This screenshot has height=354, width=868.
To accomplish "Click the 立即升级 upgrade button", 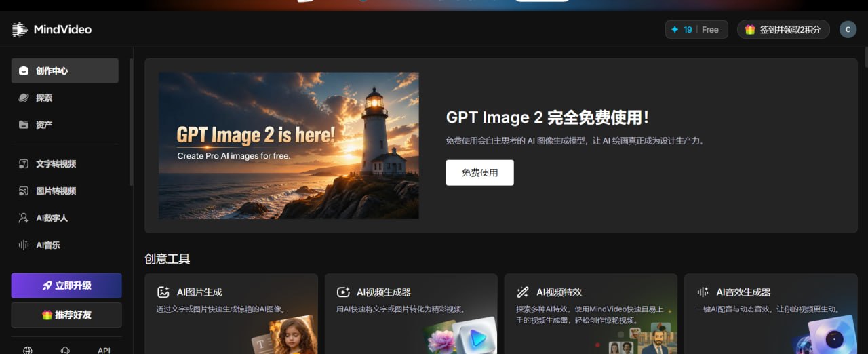I will point(66,286).
